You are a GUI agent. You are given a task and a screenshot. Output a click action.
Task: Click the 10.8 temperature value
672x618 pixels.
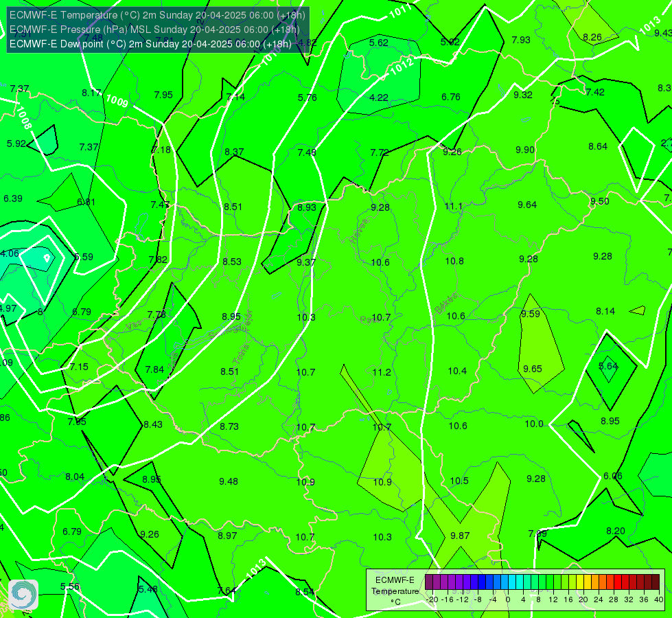pyautogui.click(x=454, y=261)
